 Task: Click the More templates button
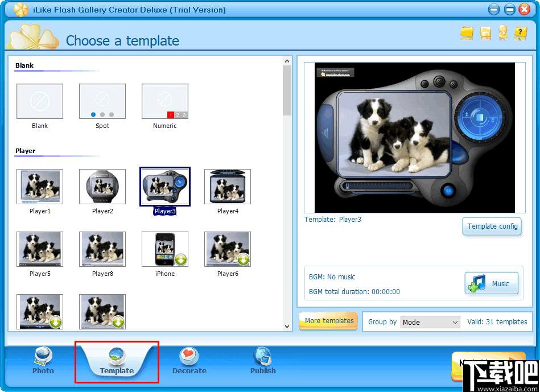(328, 321)
